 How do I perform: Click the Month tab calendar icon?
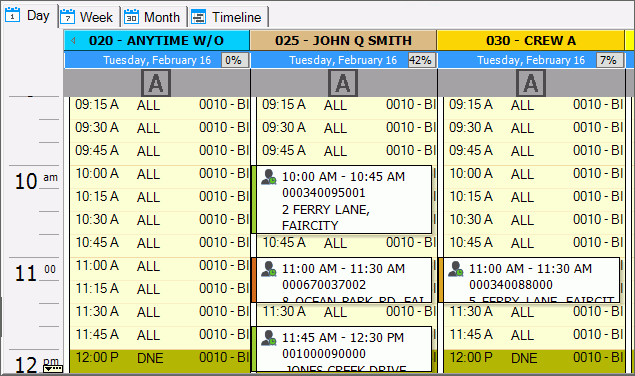[x=131, y=17]
